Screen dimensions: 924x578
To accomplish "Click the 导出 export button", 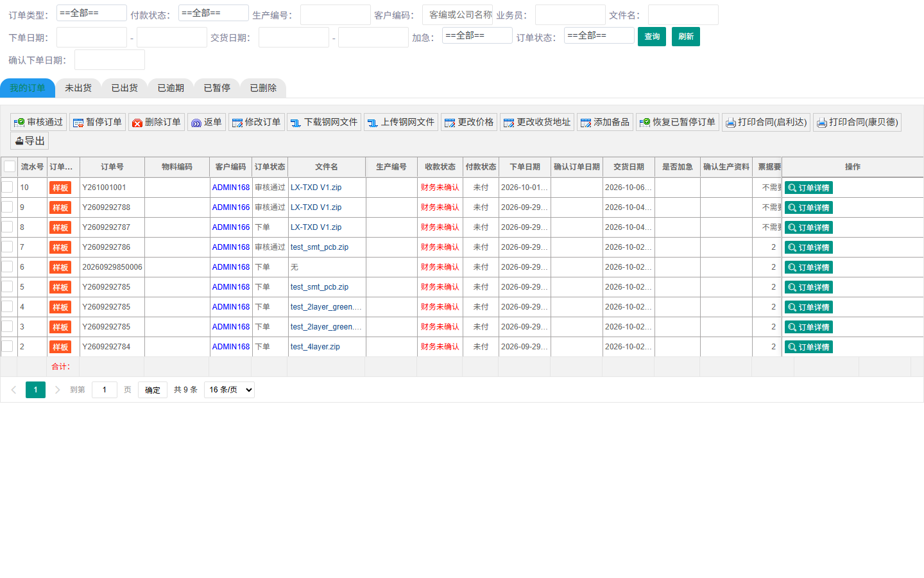I will pyautogui.click(x=30, y=141).
